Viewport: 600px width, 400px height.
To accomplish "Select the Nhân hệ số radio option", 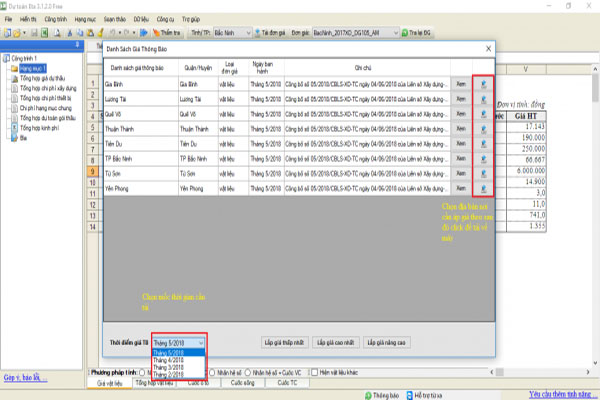I will coord(215,371).
